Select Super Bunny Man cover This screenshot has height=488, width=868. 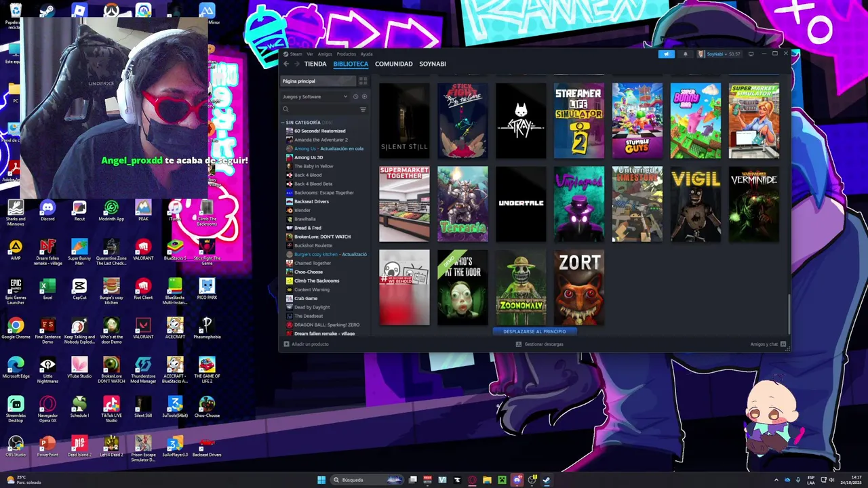click(x=696, y=121)
